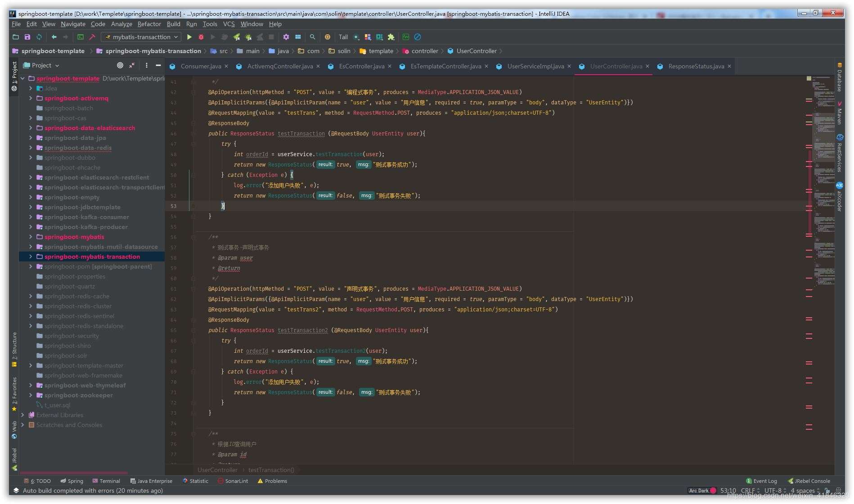854x504 pixels.
Task: Hide the Project tool window
Action: tap(158, 65)
